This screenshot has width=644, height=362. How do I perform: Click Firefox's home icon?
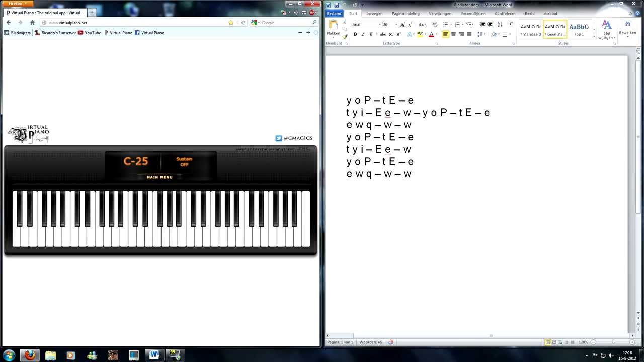tap(32, 23)
